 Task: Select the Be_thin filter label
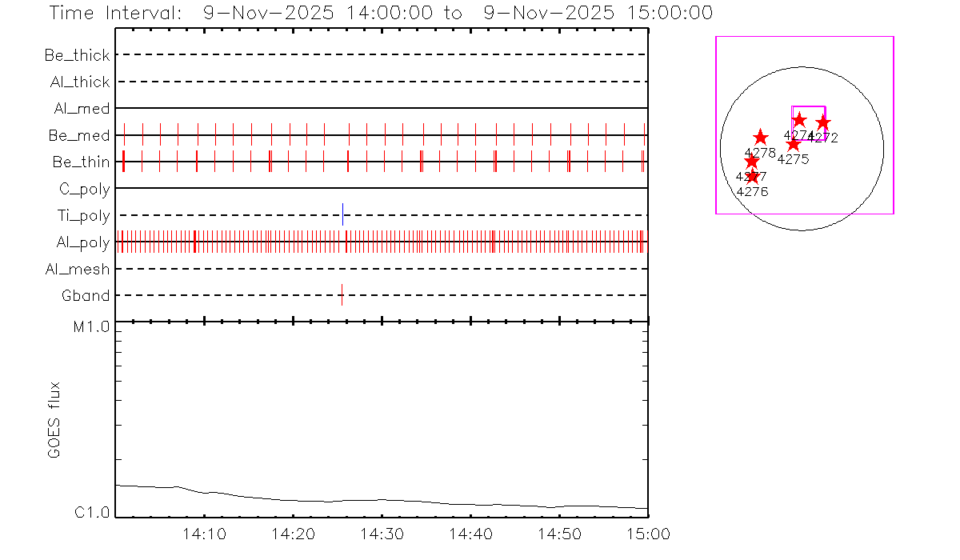point(81,162)
